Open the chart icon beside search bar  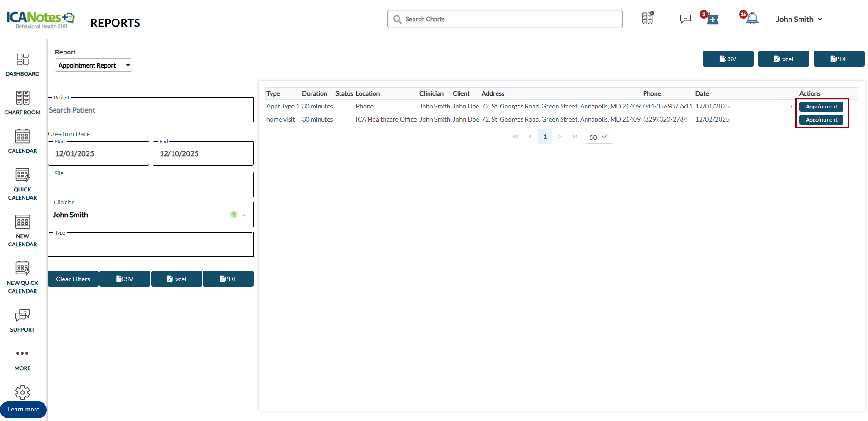tap(648, 18)
